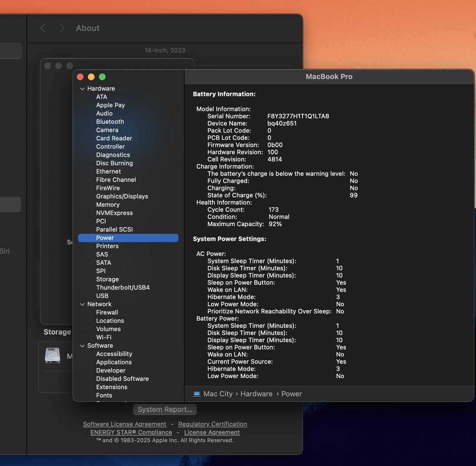
Task: Open Regulatory Certification link
Action: (212, 424)
